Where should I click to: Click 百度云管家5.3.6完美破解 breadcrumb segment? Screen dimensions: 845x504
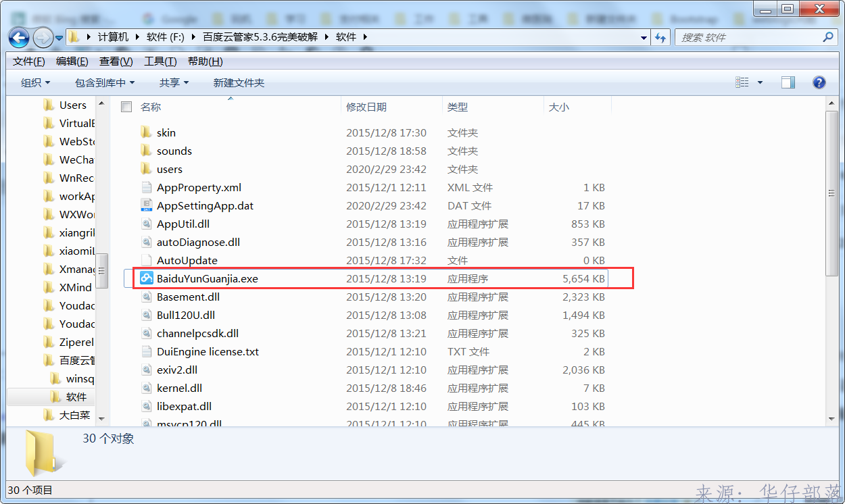point(260,37)
